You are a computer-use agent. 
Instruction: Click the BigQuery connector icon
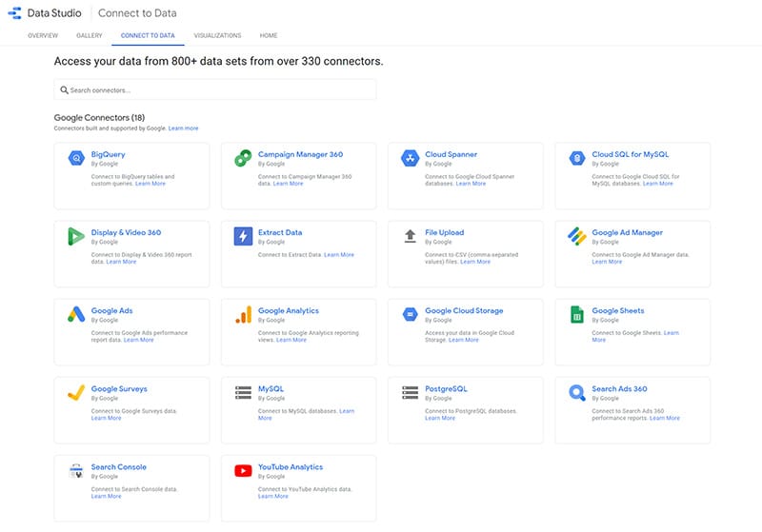pos(76,158)
